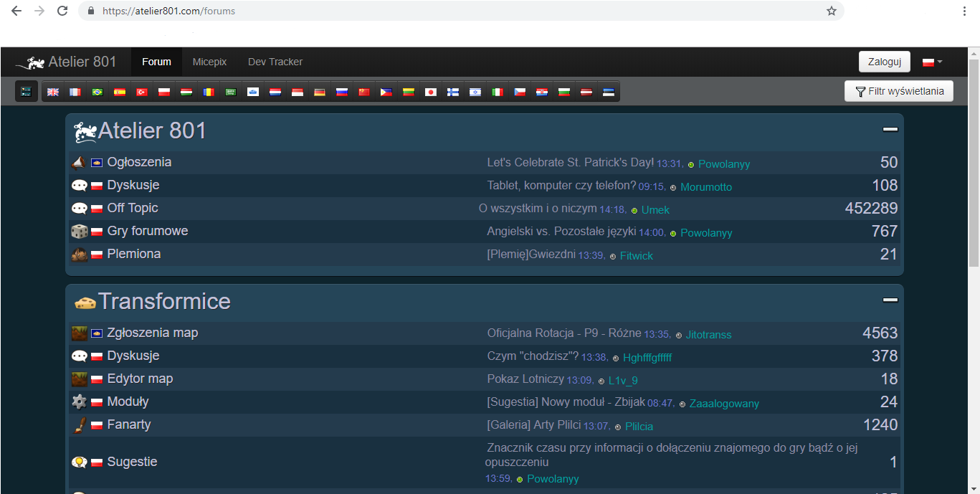
Task: Select the Turkish flag community
Action: coord(142,92)
